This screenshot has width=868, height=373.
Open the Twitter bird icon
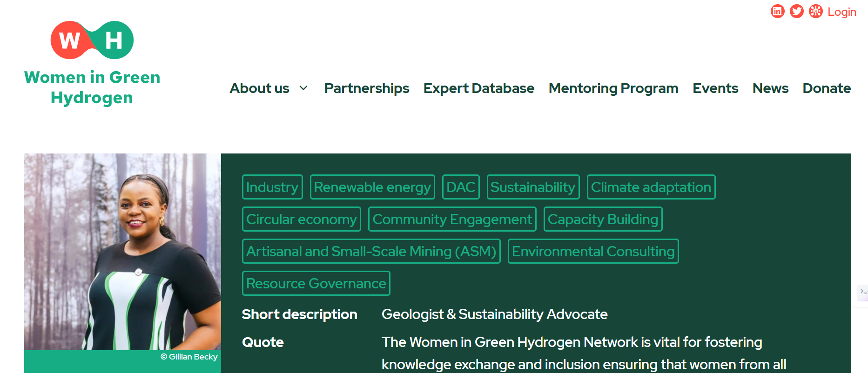pos(796,11)
